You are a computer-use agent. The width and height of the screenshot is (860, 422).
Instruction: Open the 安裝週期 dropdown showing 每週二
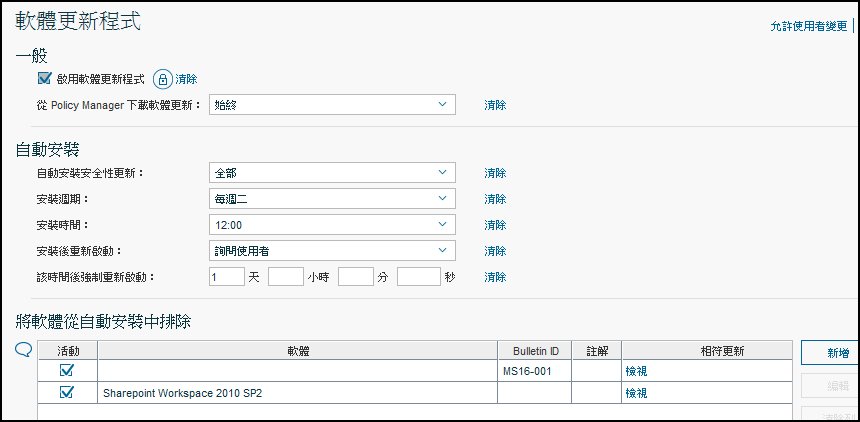coord(332,199)
